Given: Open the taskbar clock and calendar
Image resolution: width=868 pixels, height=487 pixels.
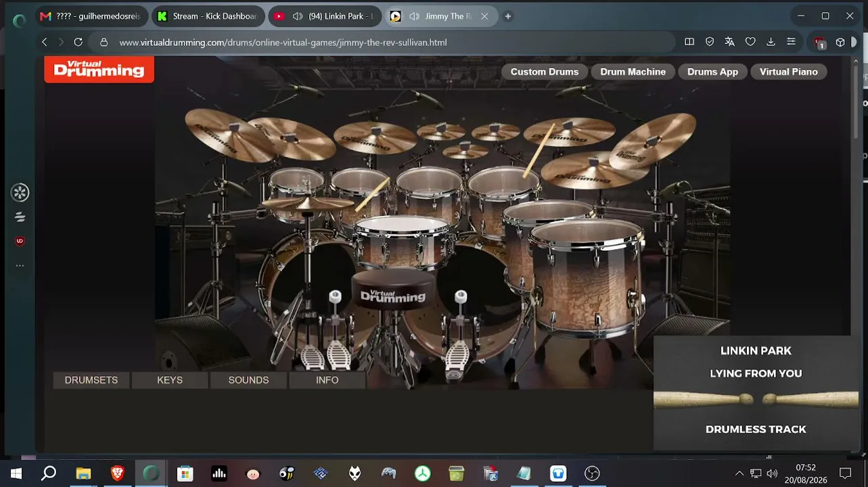Looking at the screenshot, I should (x=805, y=473).
